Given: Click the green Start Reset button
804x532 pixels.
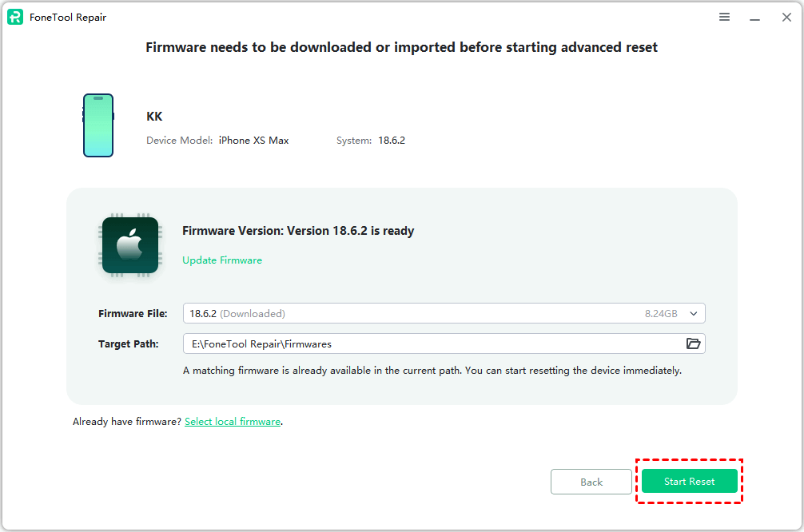Looking at the screenshot, I should [689, 482].
